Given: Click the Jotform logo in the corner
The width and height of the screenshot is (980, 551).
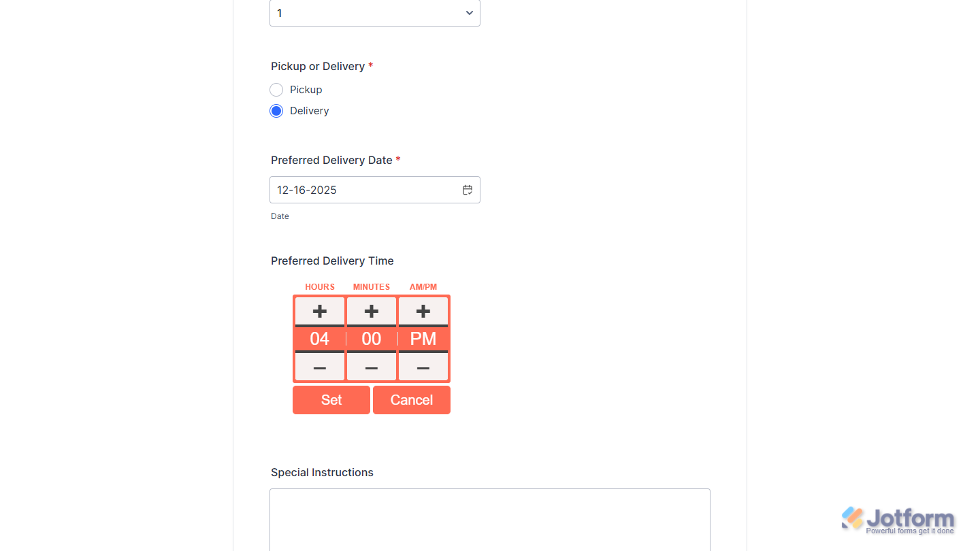Looking at the screenshot, I should click(898, 518).
